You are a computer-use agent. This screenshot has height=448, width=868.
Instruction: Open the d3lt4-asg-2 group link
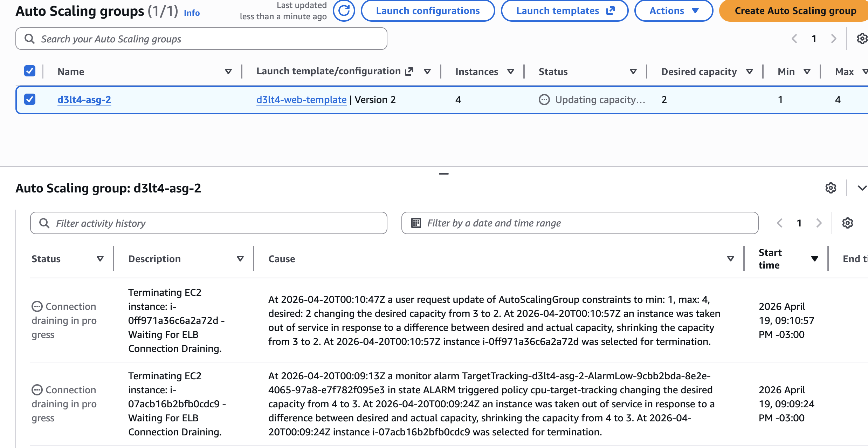84,100
